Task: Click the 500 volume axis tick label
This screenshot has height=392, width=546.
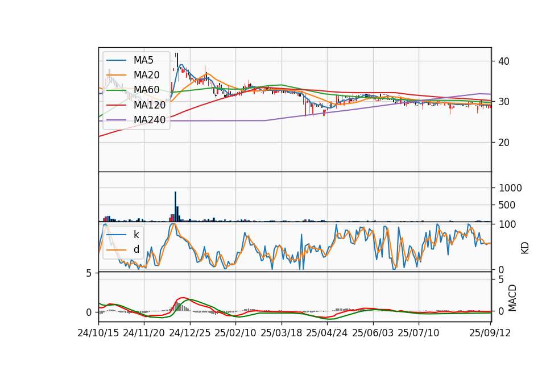Action: pyautogui.click(x=507, y=205)
